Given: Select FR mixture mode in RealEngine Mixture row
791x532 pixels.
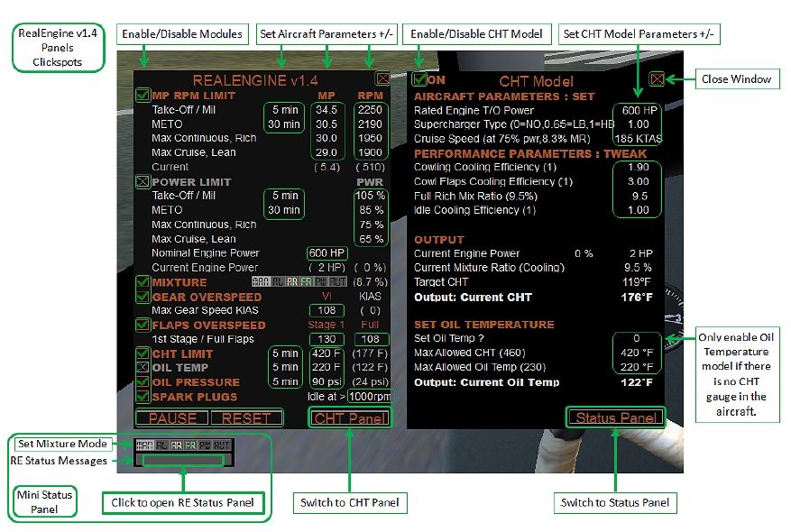Looking at the screenshot, I should (x=307, y=282).
